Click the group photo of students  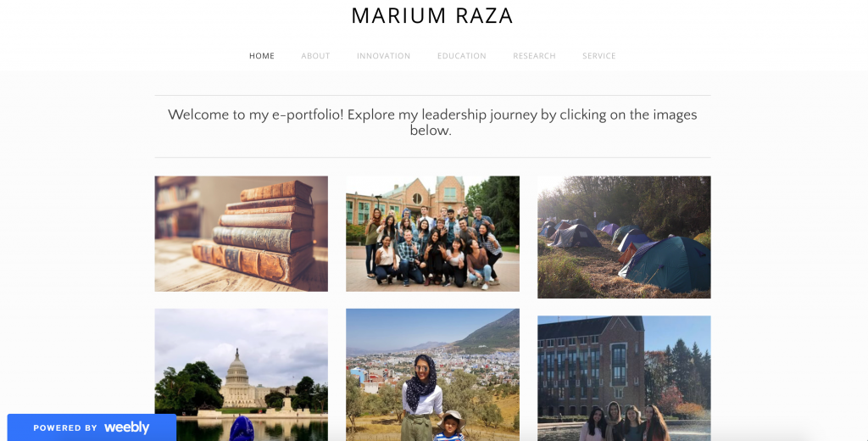point(432,234)
